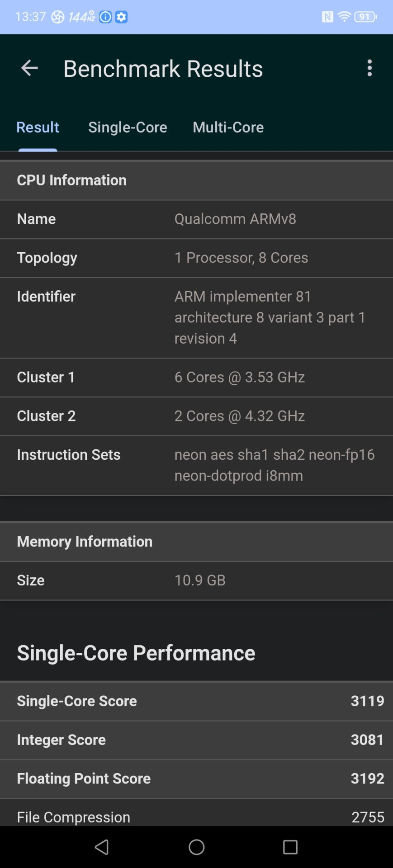Image resolution: width=393 pixels, height=868 pixels.
Task: Open recent apps square button
Action: coord(290,847)
